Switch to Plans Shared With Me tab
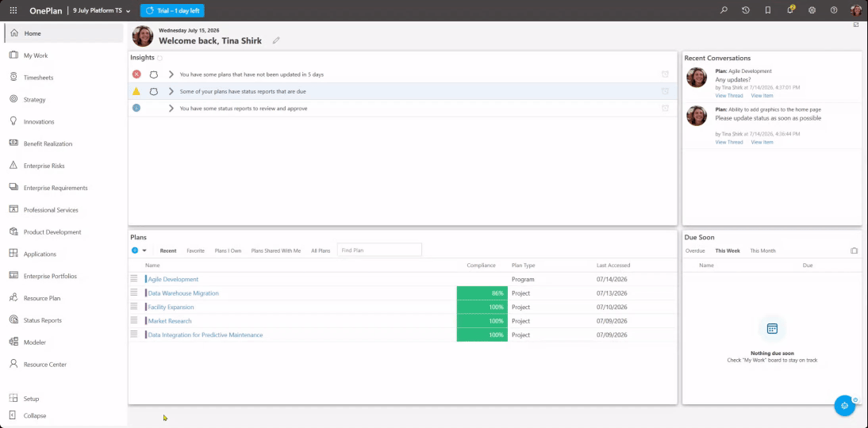Screen dimensions: 868x428 pos(276,250)
